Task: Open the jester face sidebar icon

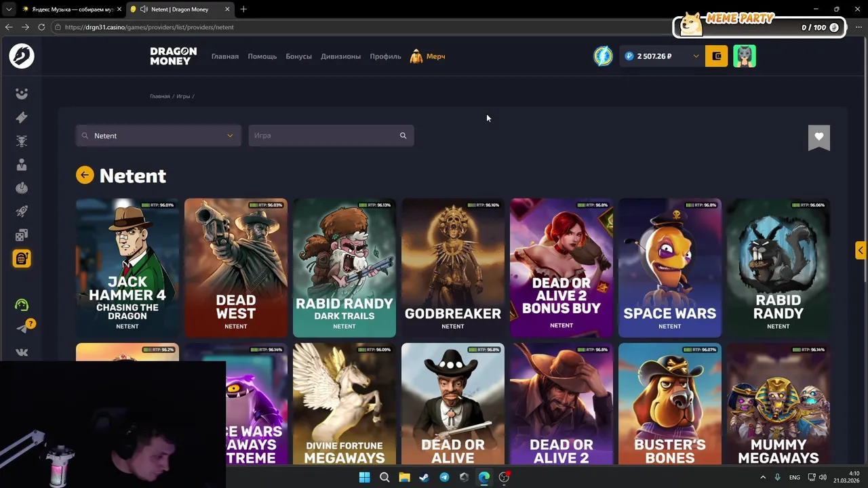Action: [x=22, y=94]
